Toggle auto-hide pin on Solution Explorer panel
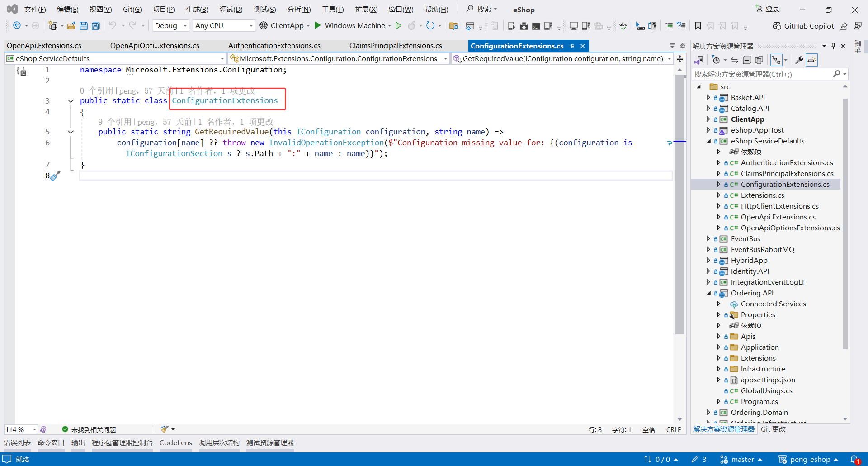The image size is (868, 466). click(x=834, y=46)
